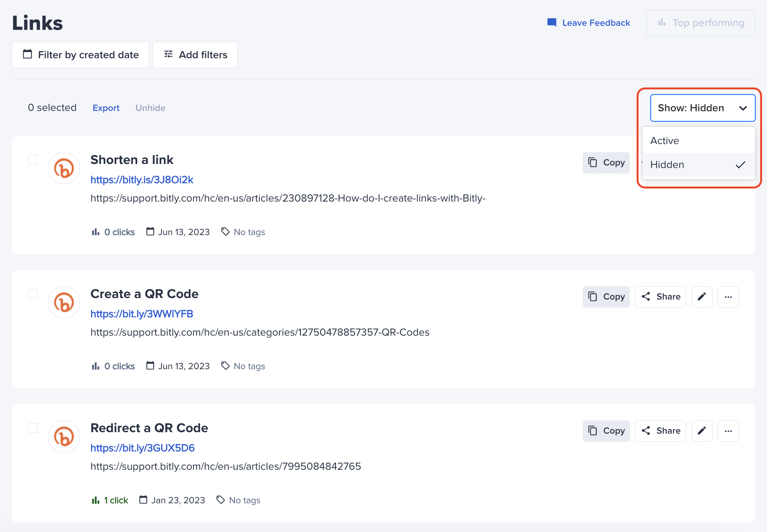
Task: Click the calendar icon beside Jan 23, 2023
Action: [x=143, y=500]
